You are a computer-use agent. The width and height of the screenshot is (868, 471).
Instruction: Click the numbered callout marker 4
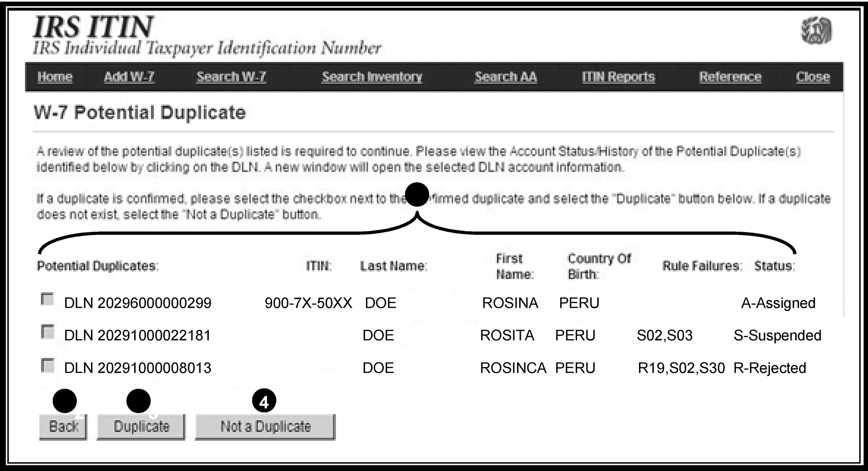tap(264, 402)
